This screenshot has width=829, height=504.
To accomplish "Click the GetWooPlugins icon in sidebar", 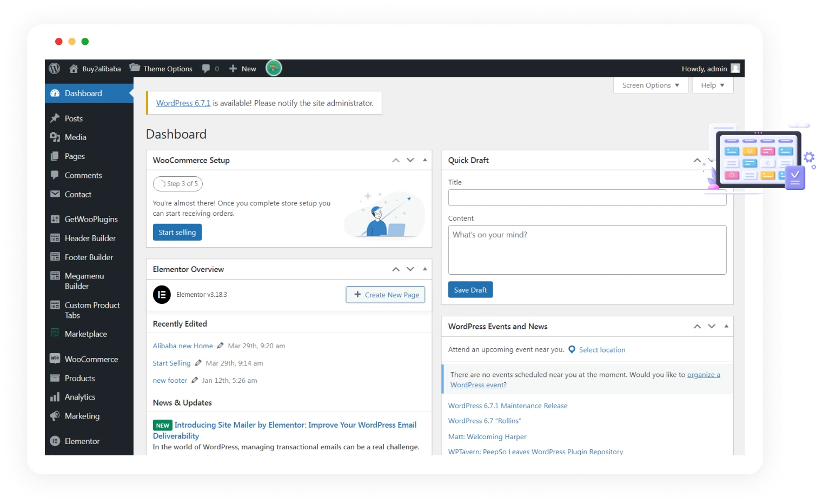I will pos(55,219).
